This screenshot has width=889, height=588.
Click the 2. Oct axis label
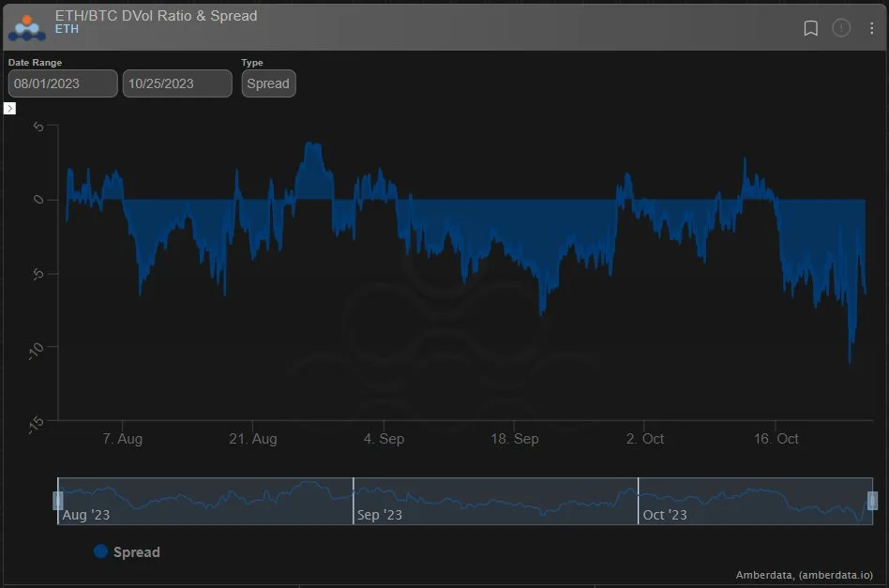tap(644, 439)
